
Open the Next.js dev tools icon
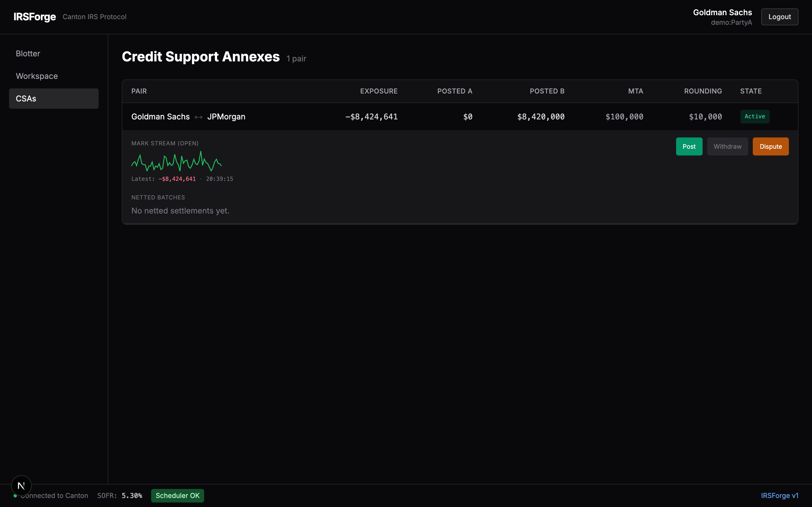pos(21,485)
